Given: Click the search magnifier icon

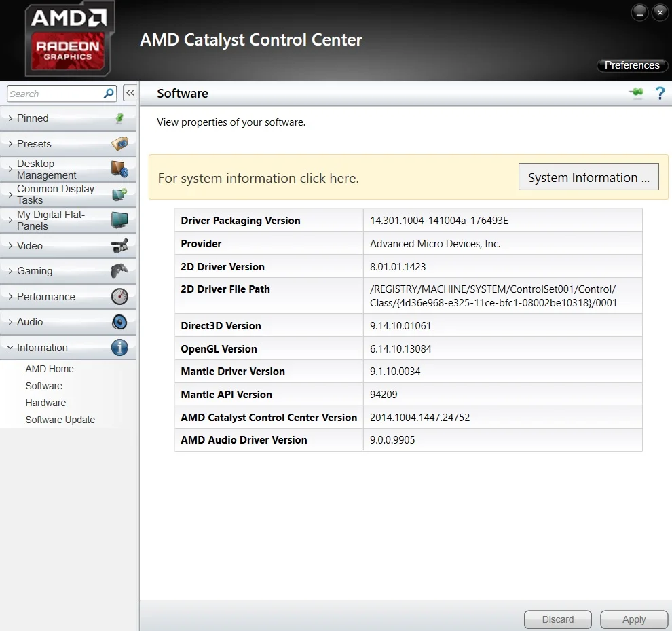Looking at the screenshot, I should 109,93.
